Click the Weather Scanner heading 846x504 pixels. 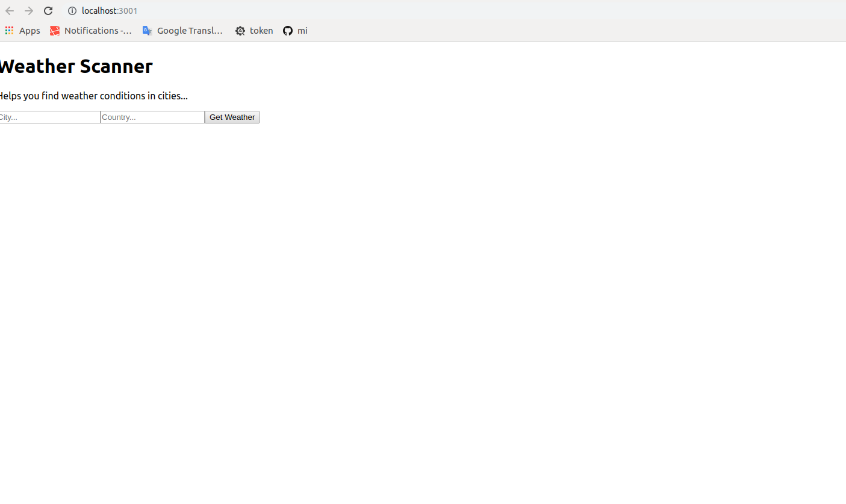pos(76,66)
